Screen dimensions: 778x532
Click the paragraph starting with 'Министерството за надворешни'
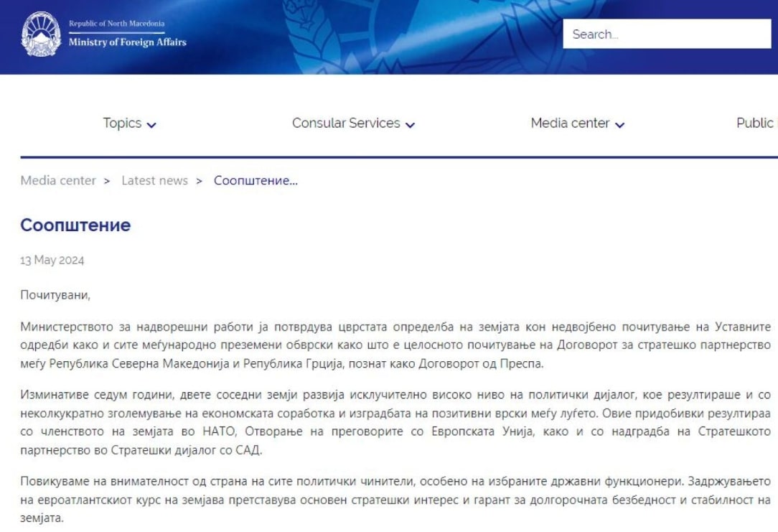pos(395,345)
